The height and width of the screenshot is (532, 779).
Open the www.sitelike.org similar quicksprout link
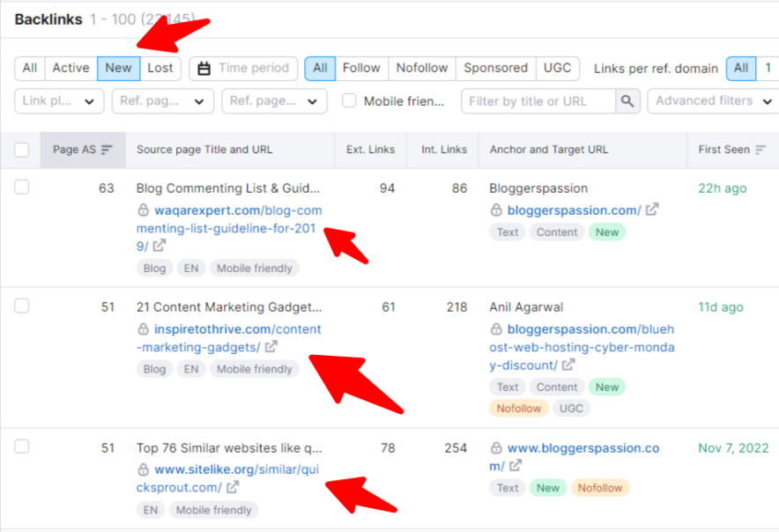pos(228,478)
